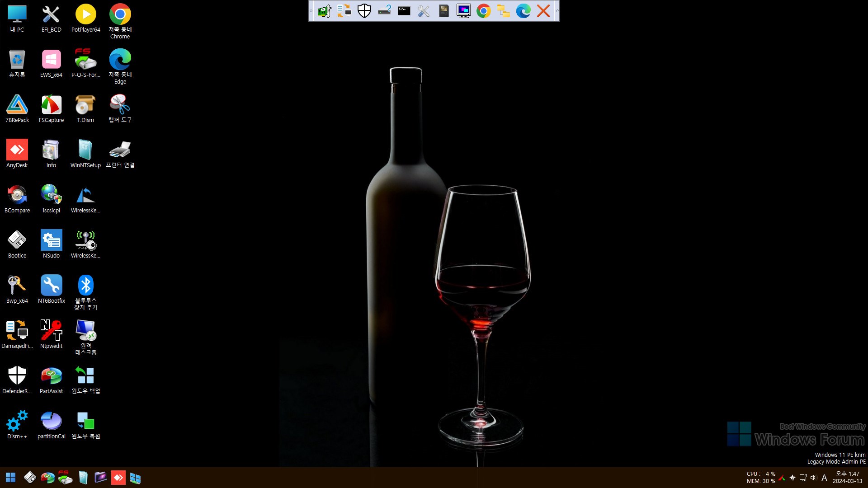Click the monitor display icon in top dock
This screenshot has width=868, height=488.
(x=464, y=11)
